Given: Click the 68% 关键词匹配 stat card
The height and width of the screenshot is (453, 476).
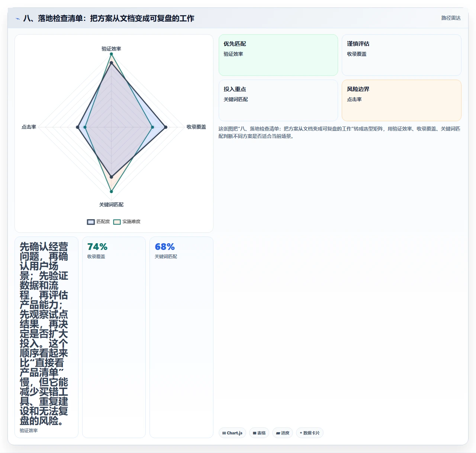Looking at the screenshot, I should click(181, 337).
